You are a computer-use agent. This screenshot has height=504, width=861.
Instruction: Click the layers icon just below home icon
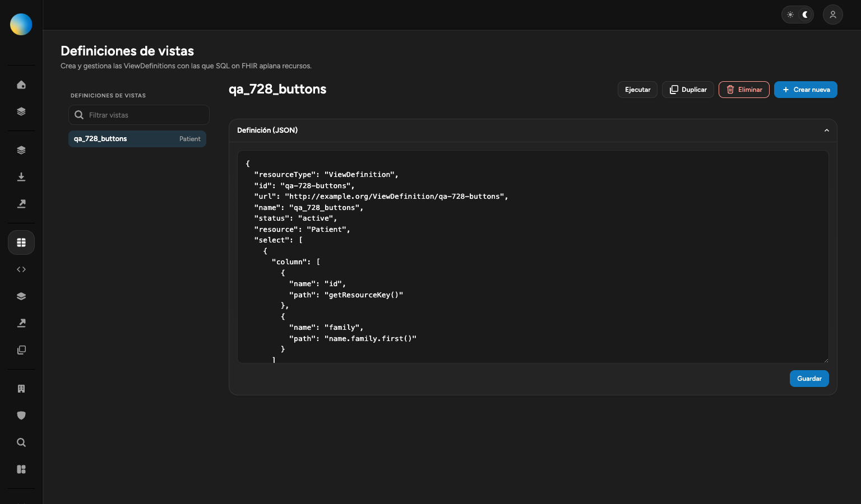21,111
